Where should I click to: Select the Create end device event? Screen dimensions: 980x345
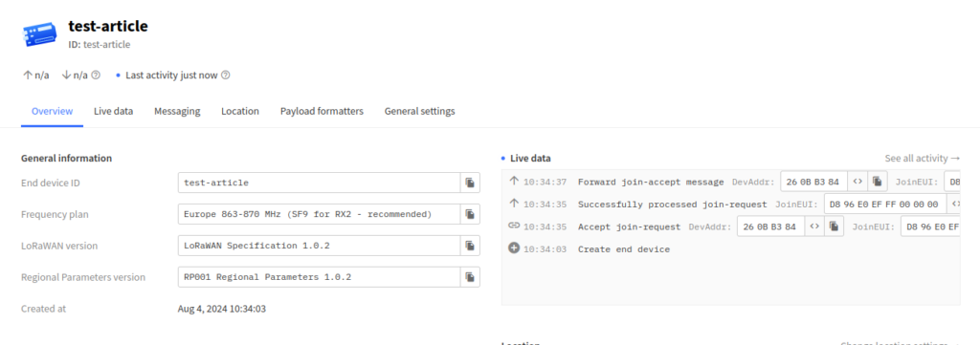[x=624, y=248]
